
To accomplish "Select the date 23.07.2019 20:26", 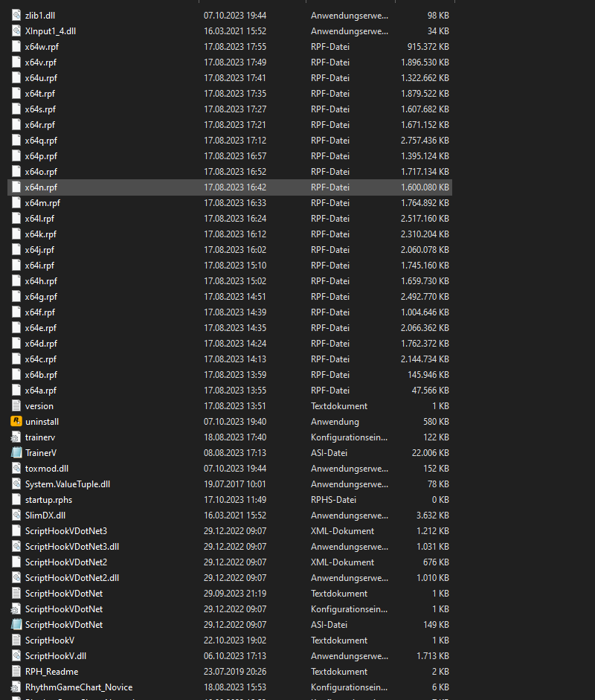I will pos(235,672).
